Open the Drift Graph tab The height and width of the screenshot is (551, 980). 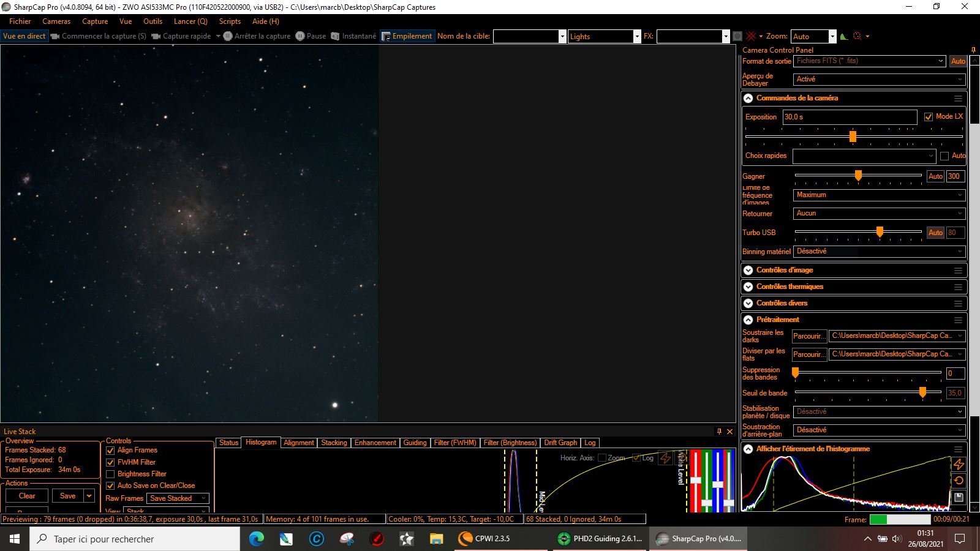pos(560,443)
